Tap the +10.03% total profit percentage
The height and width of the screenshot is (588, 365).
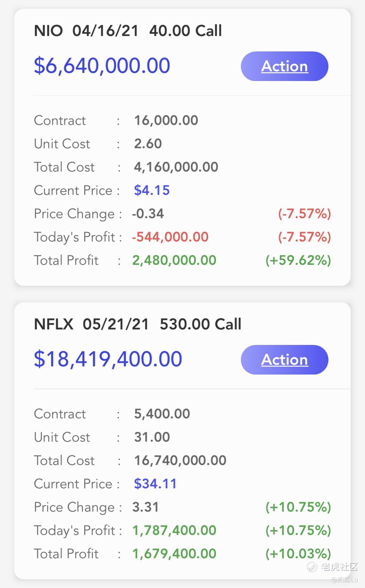point(298,554)
